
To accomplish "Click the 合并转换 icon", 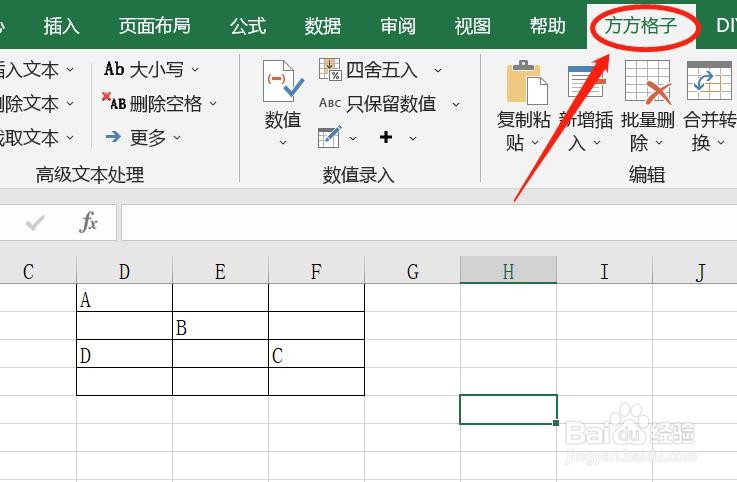I will (709, 80).
